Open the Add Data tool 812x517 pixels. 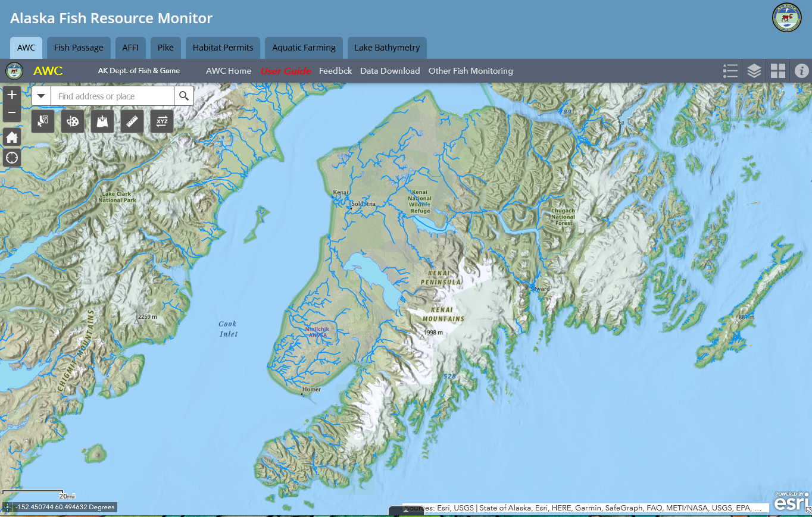tap(102, 121)
